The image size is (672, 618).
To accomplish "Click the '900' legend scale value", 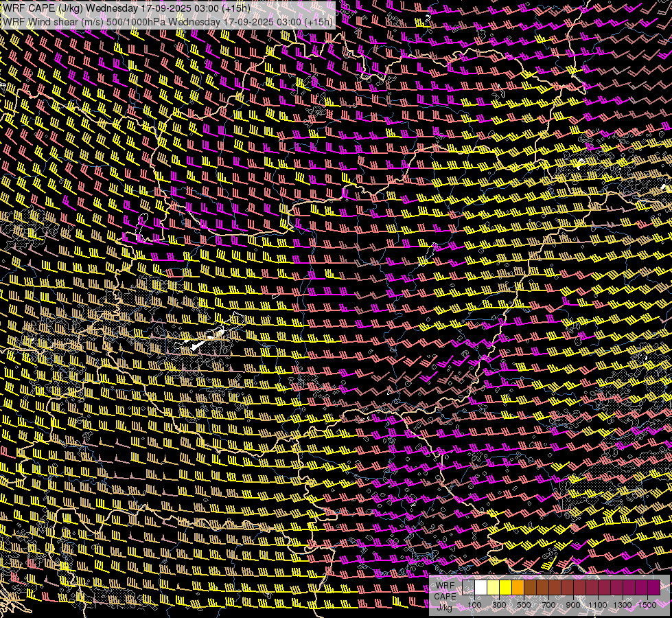I will pyautogui.click(x=573, y=605).
